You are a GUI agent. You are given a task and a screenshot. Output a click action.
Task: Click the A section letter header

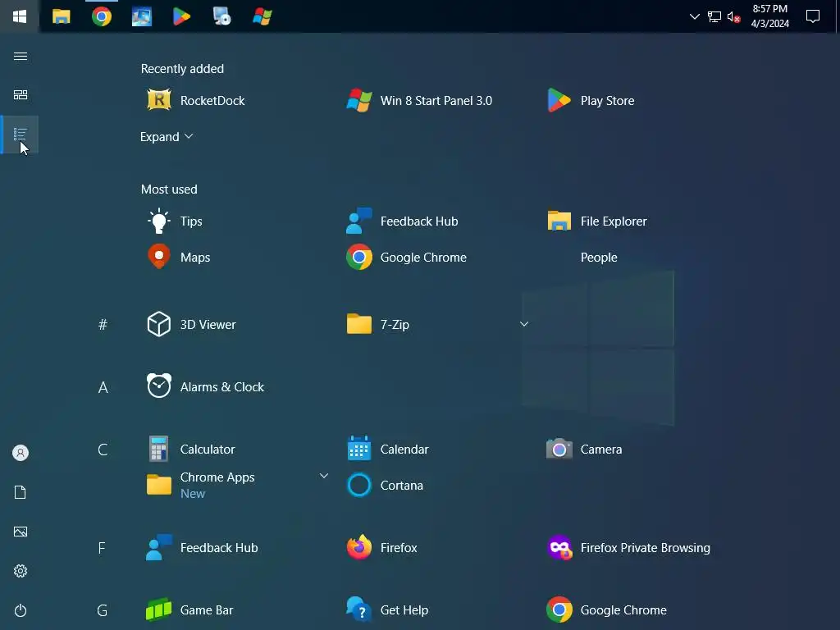coord(103,387)
